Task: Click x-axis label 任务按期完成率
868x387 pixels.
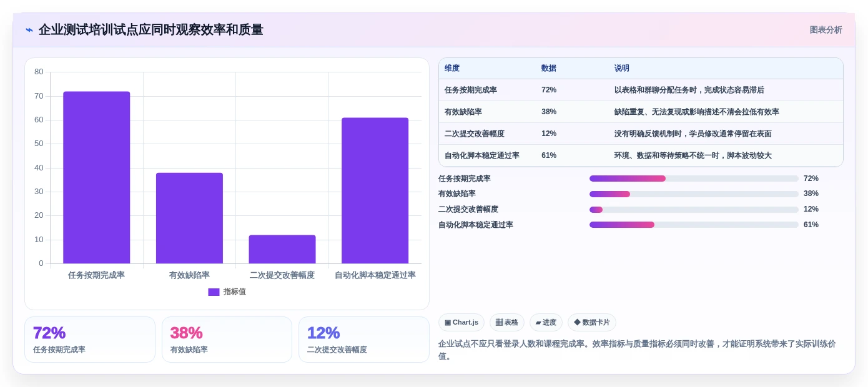Action: click(97, 275)
